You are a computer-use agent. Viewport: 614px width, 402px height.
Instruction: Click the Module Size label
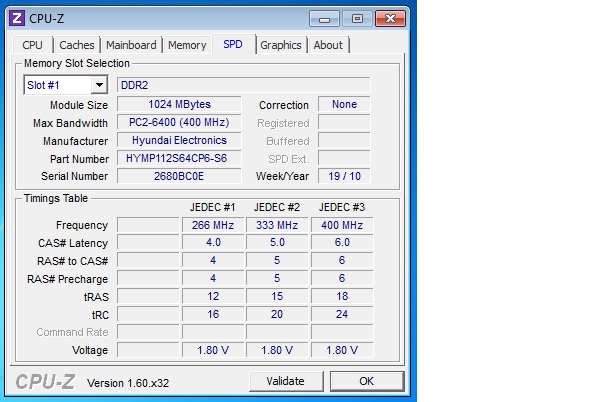tap(79, 105)
